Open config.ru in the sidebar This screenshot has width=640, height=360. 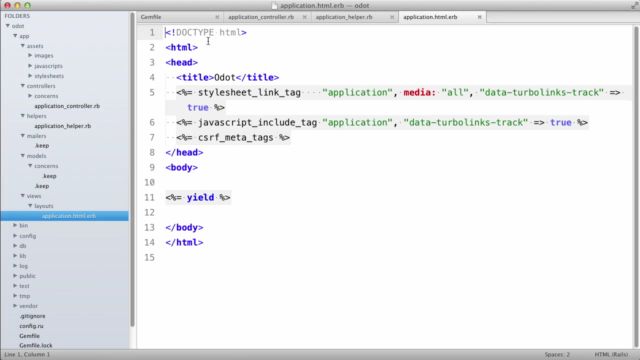tap(31, 326)
